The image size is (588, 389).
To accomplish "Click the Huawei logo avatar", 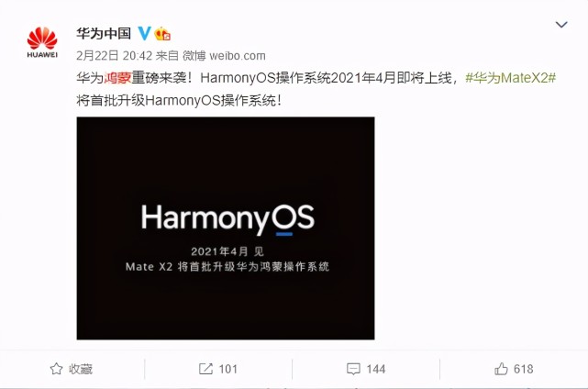I will [42, 42].
